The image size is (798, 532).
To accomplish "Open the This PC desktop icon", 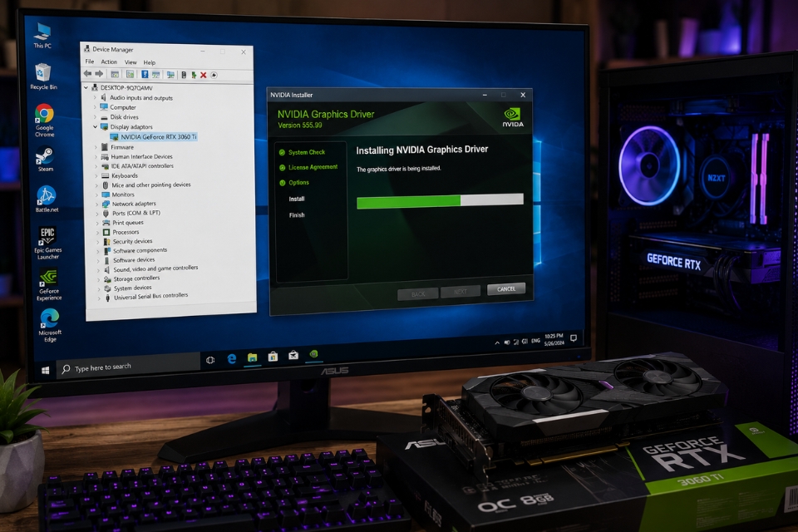I will [42, 35].
